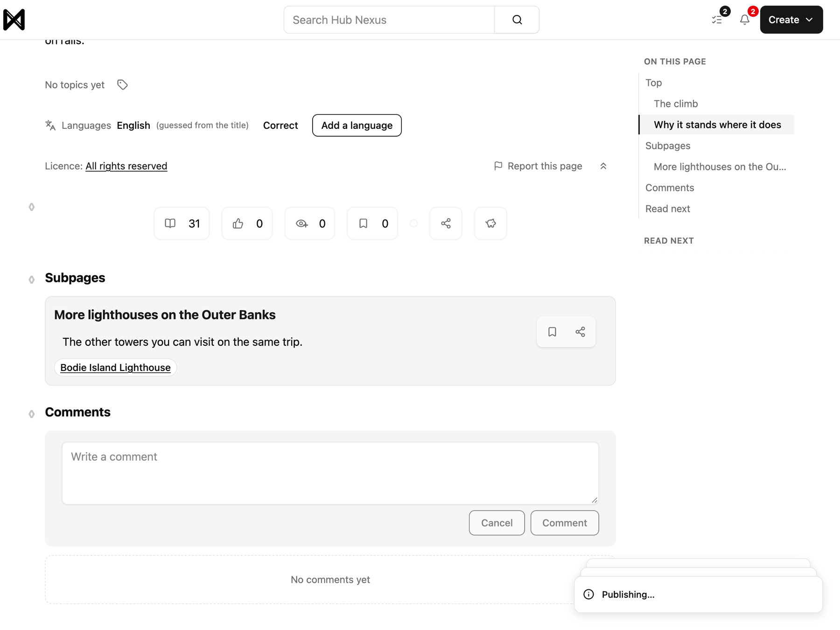Click the diamond anchor beside Subpages heading
The width and height of the screenshot is (840, 630).
pyautogui.click(x=31, y=280)
